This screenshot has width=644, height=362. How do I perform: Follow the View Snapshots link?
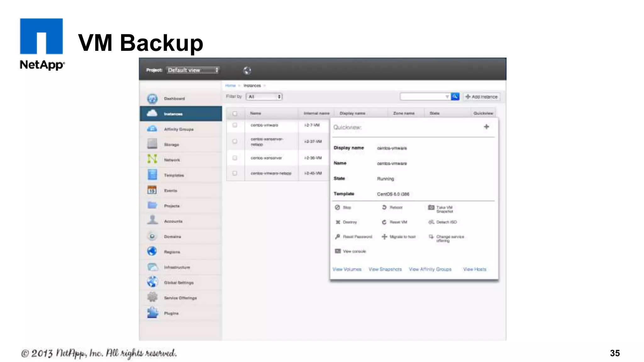385,269
